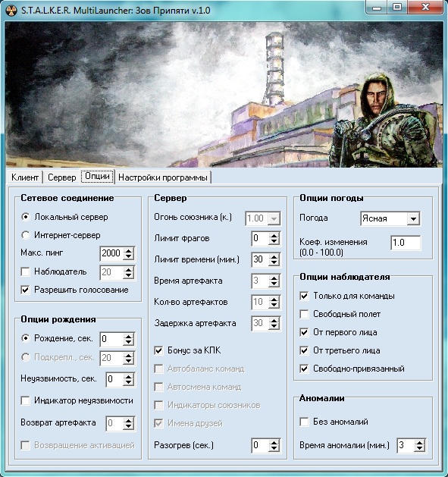Viewport: 448px width, 477px height.
Task: Decrease Время аномалии (мин.) value
Action: [x=419, y=449]
